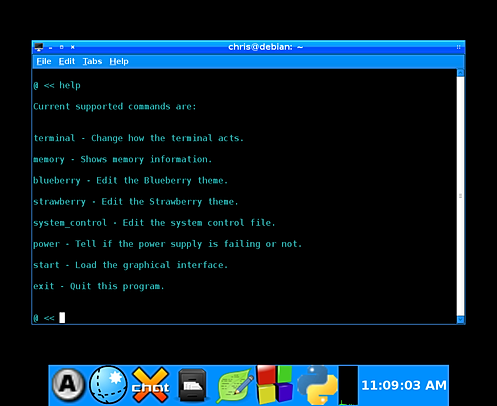Viewport: 497px width, 406px height.
Task: Open the letter A font icon in dock
Action: point(68,385)
